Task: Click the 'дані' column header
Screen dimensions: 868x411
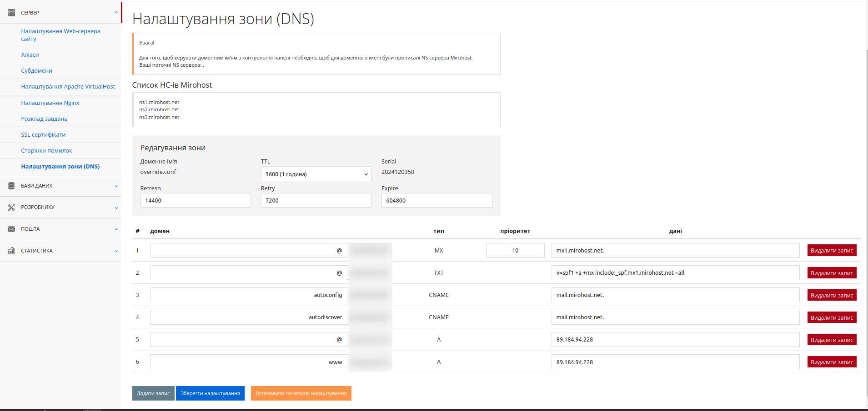Action: pos(676,231)
